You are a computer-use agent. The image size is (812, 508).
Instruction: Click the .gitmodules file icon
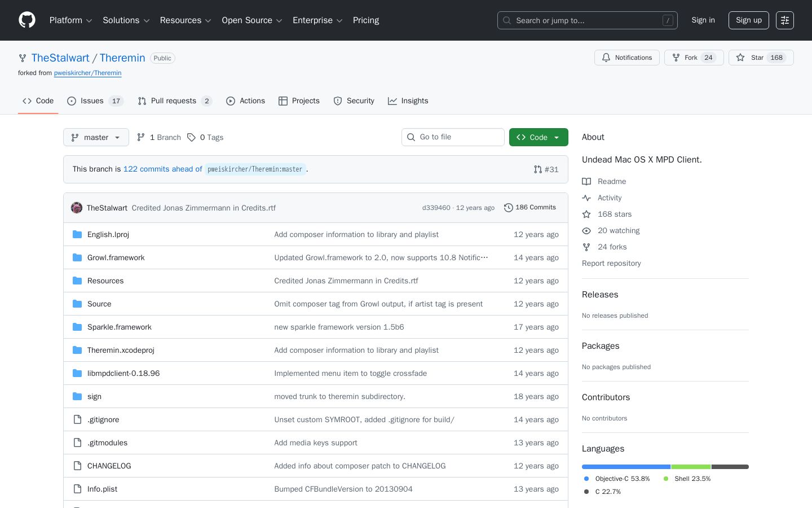click(x=77, y=443)
